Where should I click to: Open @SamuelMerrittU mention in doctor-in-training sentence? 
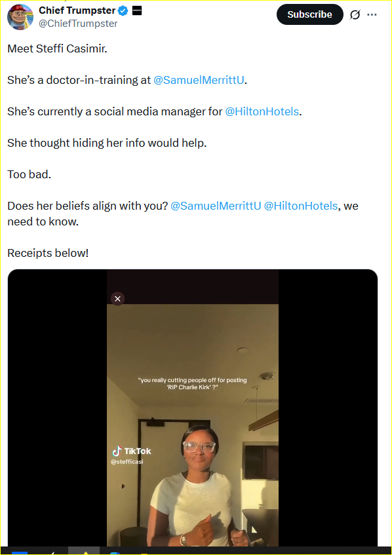tap(199, 80)
